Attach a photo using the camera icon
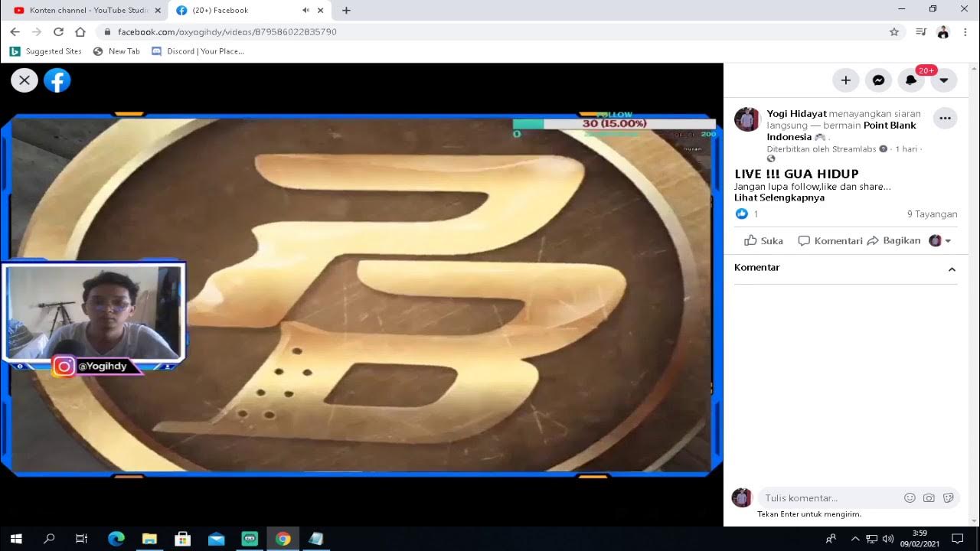Image resolution: width=980 pixels, height=551 pixels. 929,497
